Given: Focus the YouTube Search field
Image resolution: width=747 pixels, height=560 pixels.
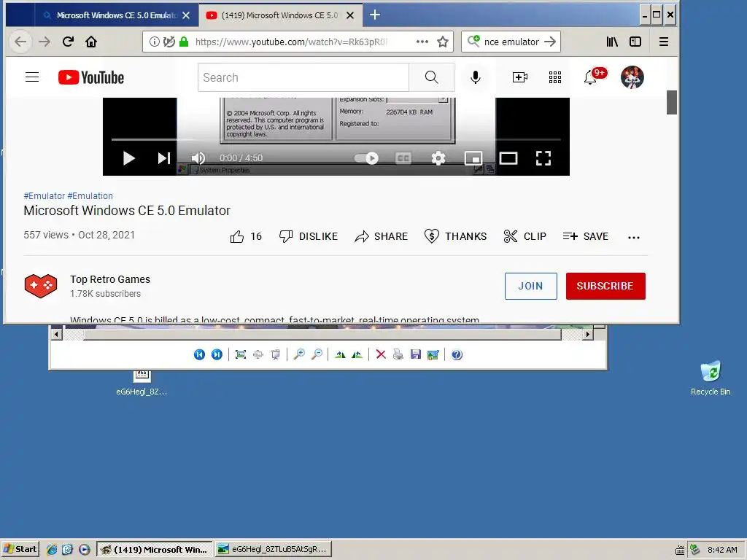Looking at the screenshot, I should [303, 77].
